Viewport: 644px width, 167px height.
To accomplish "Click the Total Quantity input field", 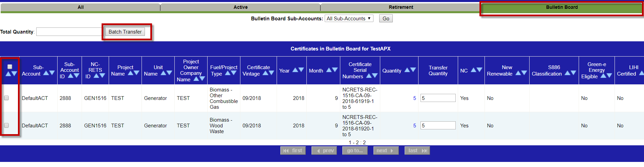I will (x=69, y=32).
